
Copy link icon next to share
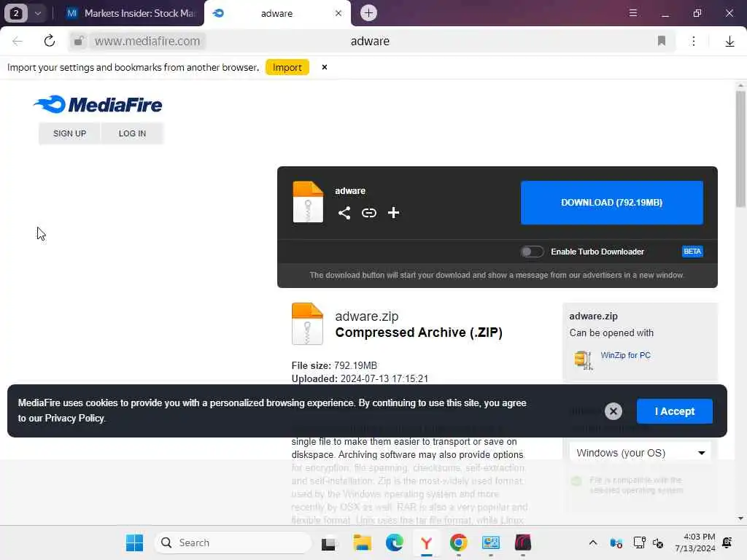(368, 213)
